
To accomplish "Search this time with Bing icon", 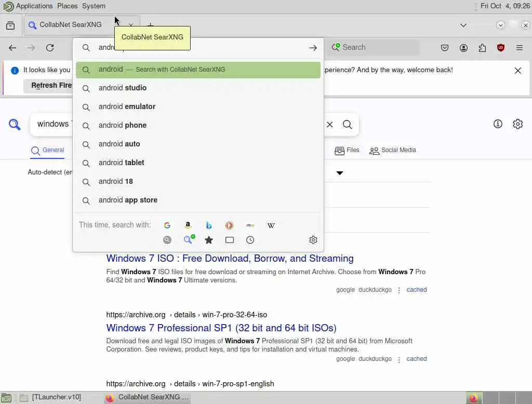I will tap(209, 225).
